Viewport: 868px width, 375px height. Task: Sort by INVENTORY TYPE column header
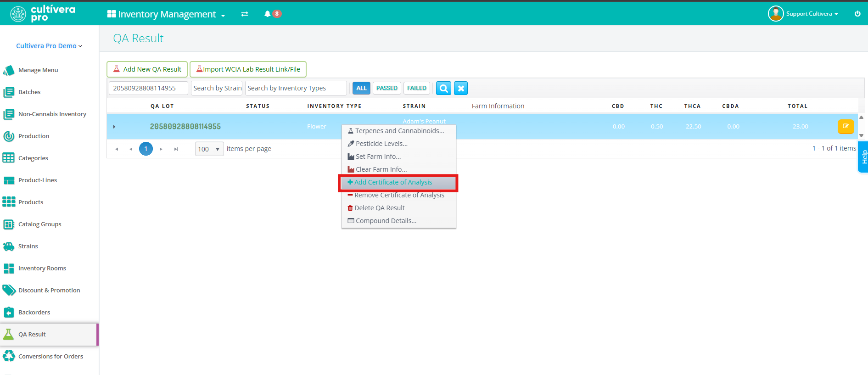334,106
